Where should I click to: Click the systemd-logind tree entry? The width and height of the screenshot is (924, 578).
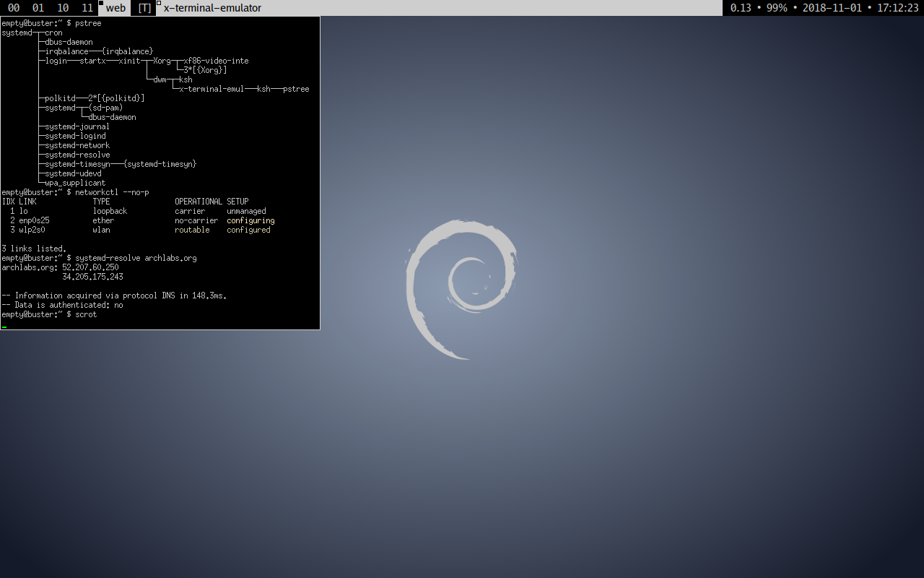(75, 136)
